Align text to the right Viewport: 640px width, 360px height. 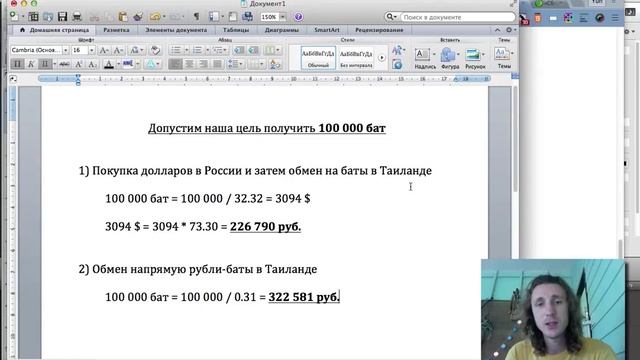point(203,64)
